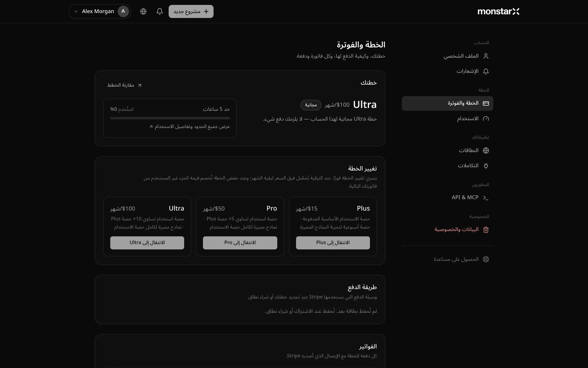Open البيانات والخصوصية page
The height and width of the screenshot is (368, 588).
[x=447, y=230]
